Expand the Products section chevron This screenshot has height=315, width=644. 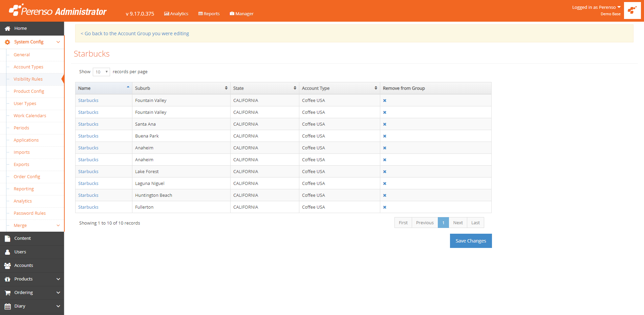coord(58,279)
